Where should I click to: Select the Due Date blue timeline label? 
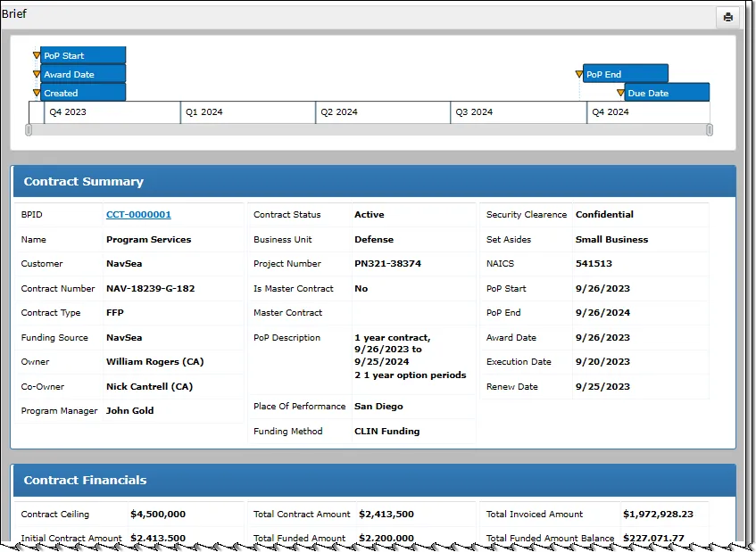click(x=666, y=93)
